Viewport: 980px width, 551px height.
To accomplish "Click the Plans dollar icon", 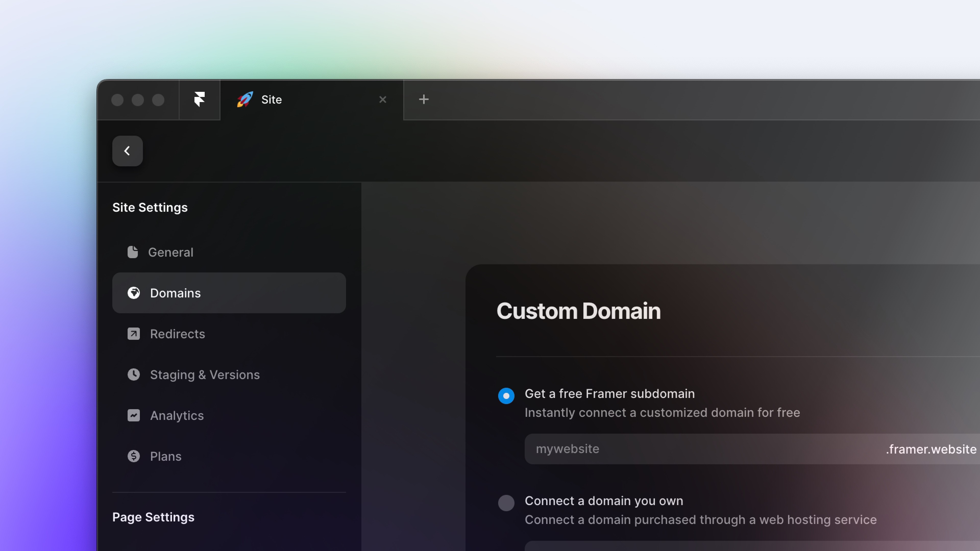I will pos(133,456).
